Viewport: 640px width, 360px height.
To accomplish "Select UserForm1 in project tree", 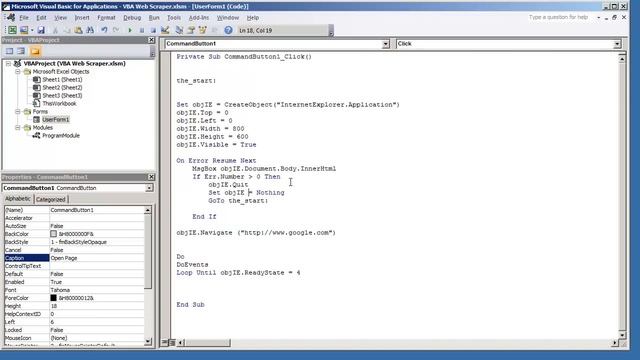I will pyautogui.click(x=56, y=120).
